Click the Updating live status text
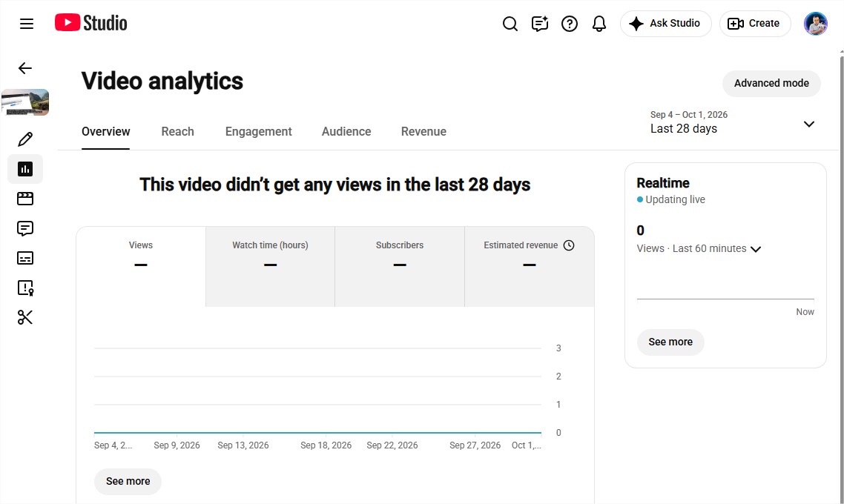The image size is (844, 504). (x=675, y=199)
